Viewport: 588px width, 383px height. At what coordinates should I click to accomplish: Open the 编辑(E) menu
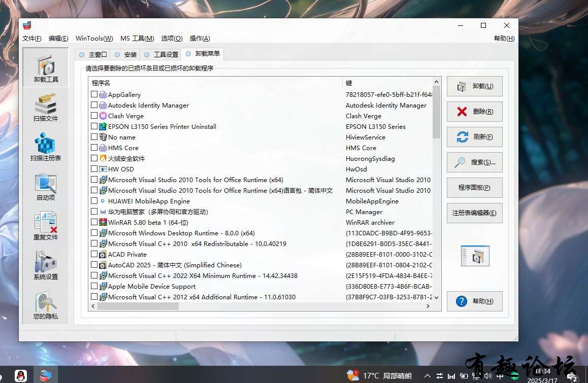click(x=58, y=38)
